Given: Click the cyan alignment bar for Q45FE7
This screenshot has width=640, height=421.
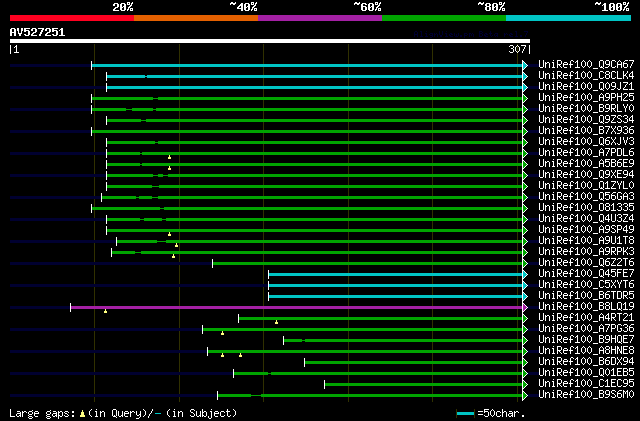Looking at the screenshot, I should [396, 274].
